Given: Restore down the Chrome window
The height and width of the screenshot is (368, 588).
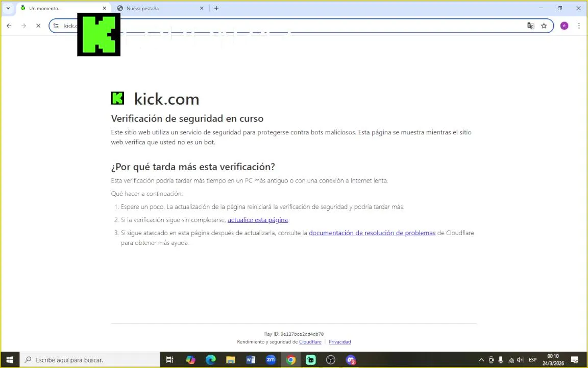Looking at the screenshot, I should (x=560, y=8).
